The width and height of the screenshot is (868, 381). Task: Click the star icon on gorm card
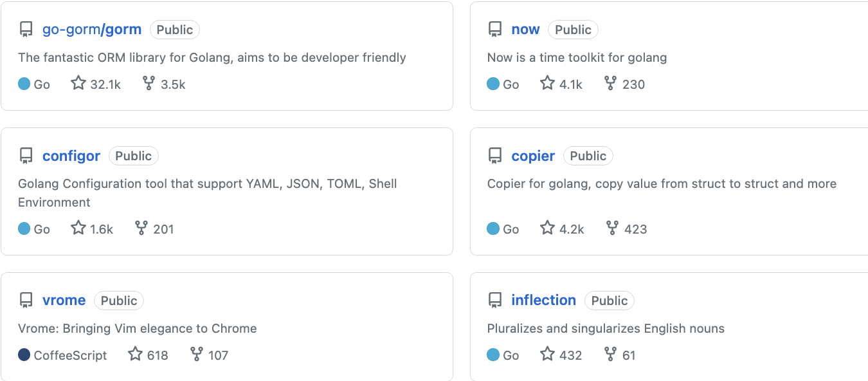pyautogui.click(x=78, y=83)
